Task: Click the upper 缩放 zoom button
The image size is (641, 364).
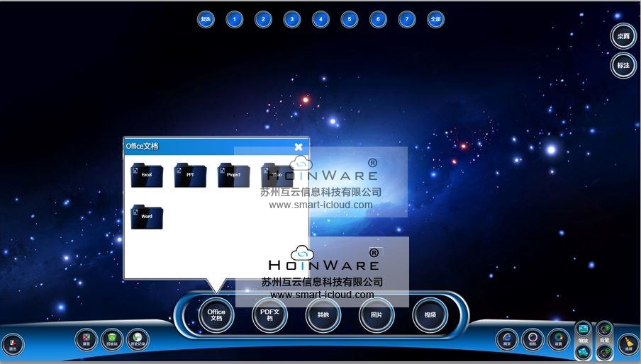Action: point(584,329)
